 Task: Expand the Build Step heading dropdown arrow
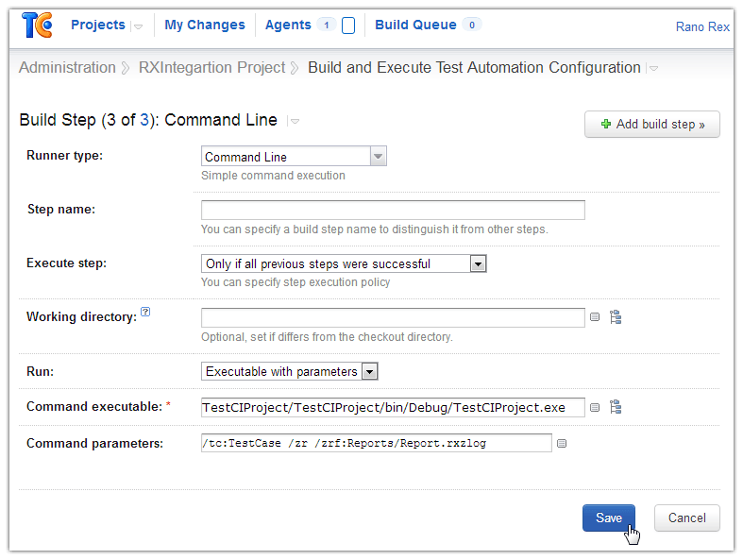[295, 122]
